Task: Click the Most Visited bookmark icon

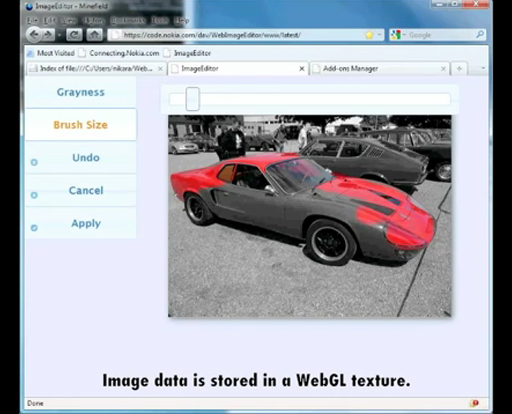Action: click(x=30, y=53)
